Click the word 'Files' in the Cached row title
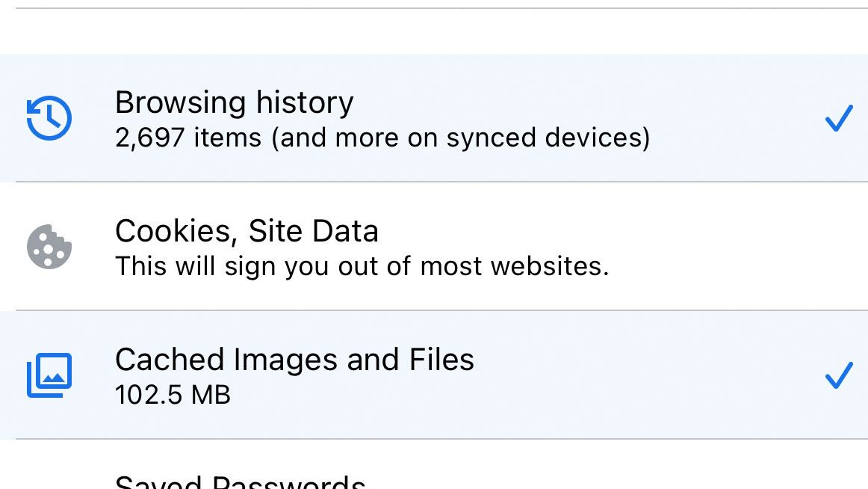This screenshot has height=489, width=868. coord(441,360)
